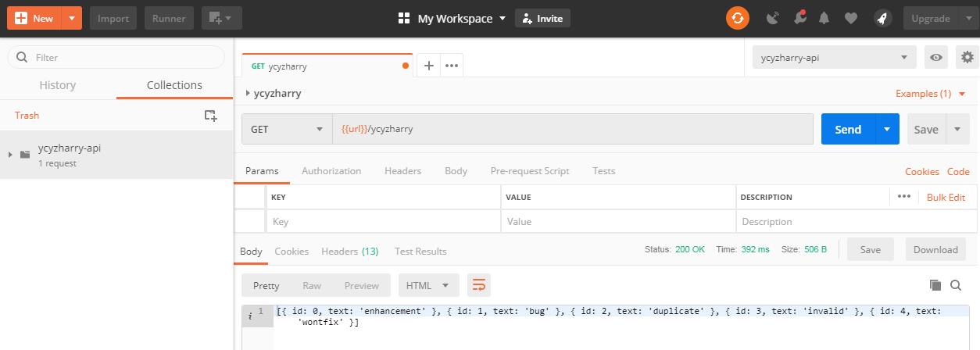Expand the HTML format dropdown

[x=428, y=285]
